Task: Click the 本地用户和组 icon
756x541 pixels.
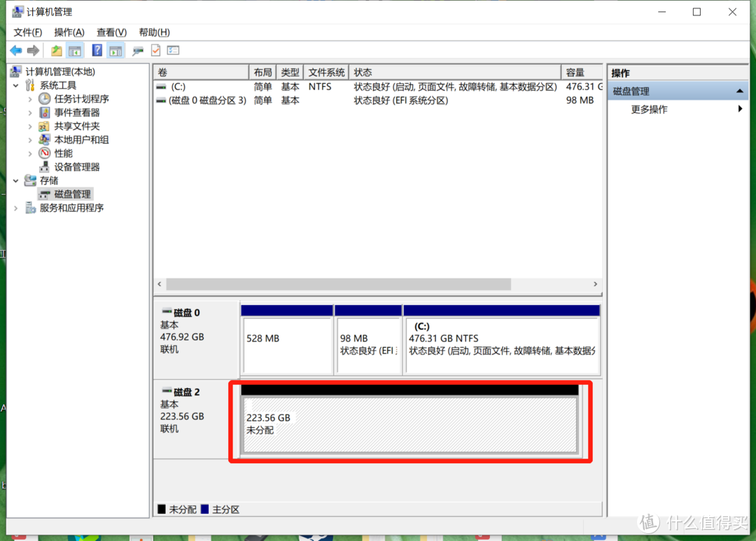Action: (x=44, y=140)
